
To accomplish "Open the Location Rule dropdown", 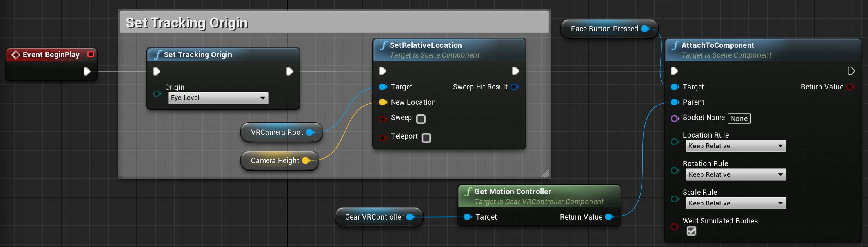I will tap(736, 146).
